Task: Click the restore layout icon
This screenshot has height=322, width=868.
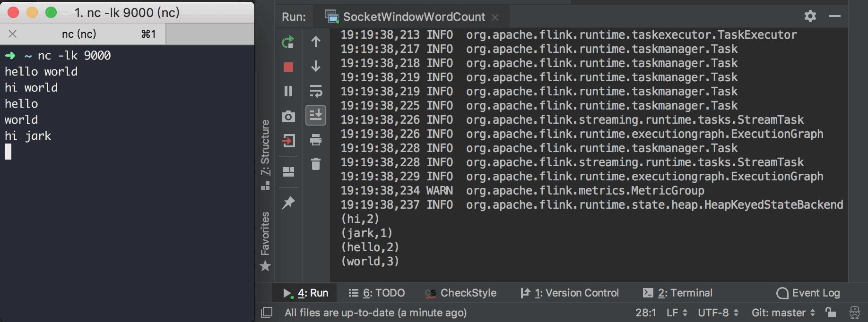Action: 288,172
